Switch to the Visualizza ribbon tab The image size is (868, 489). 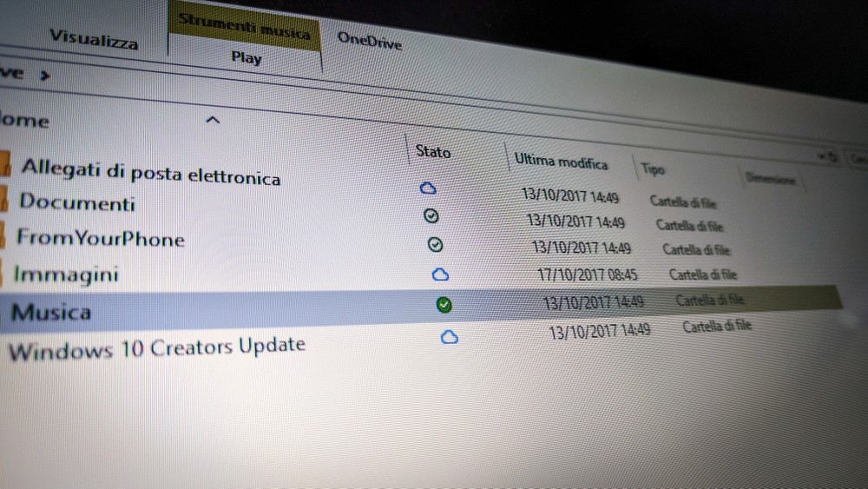tap(94, 38)
